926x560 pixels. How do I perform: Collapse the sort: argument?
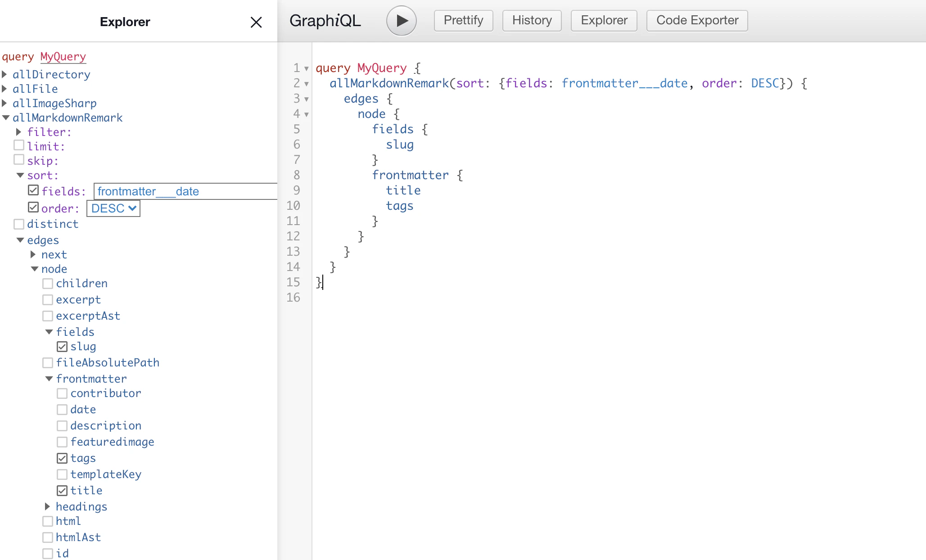tap(20, 175)
